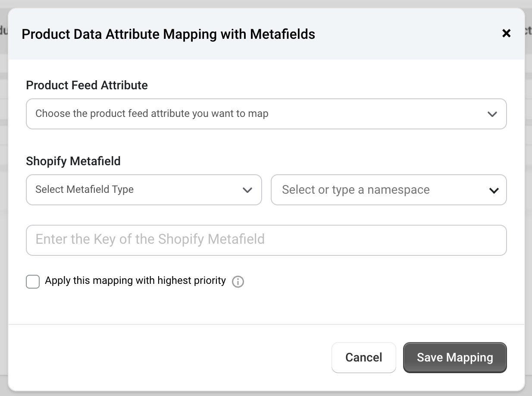The height and width of the screenshot is (396, 532).
Task: Click into the namespace text placeholder
Action: [356, 190]
